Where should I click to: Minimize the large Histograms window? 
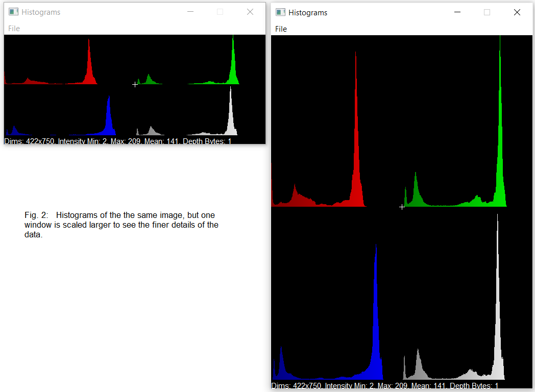457,12
